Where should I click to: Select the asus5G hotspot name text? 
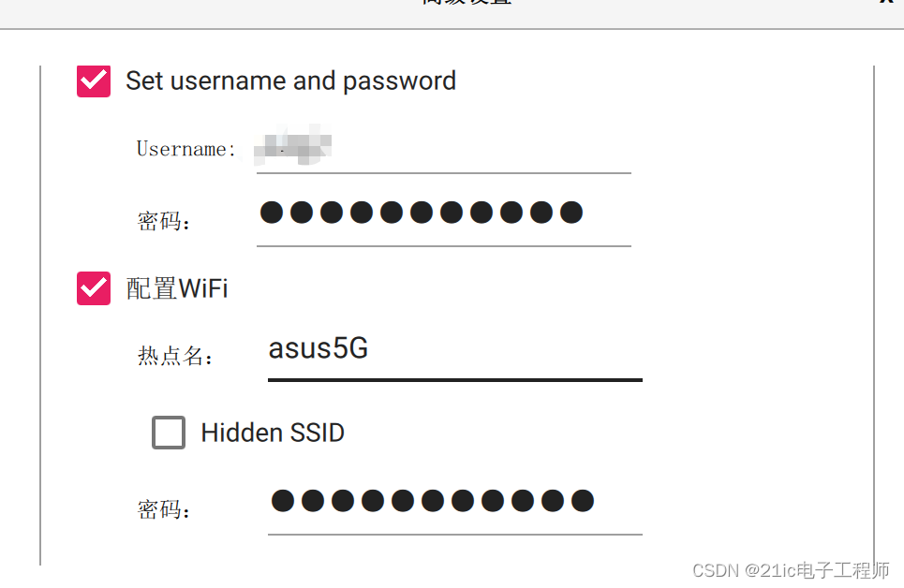[319, 348]
